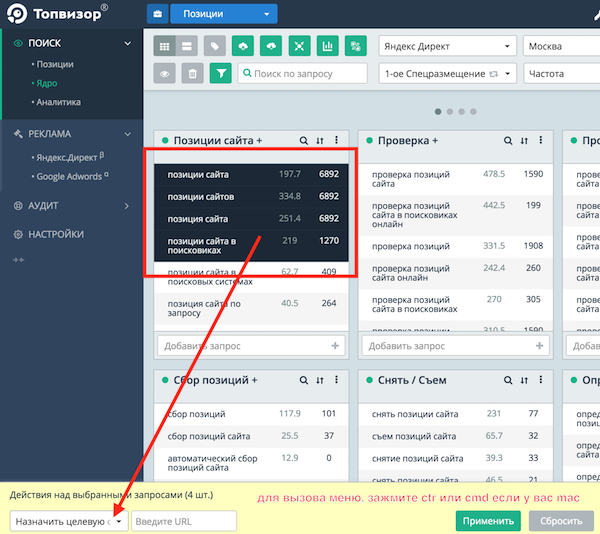Viewport: 600px width, 534px height.
Task: Click the Введите URL input field
Action: click(183, 521)
